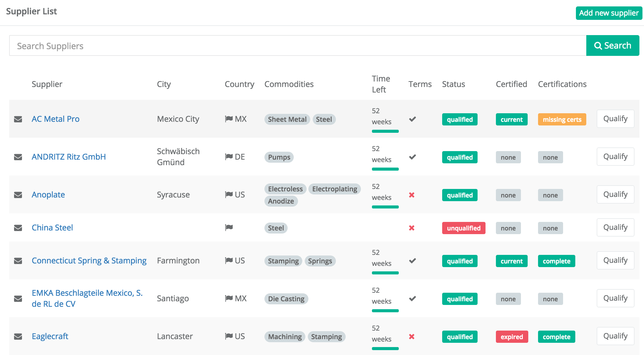Click the envelope icon beside Eaglecraft
This screenshot has width=644, height=355.
click(x=18, y=336)
